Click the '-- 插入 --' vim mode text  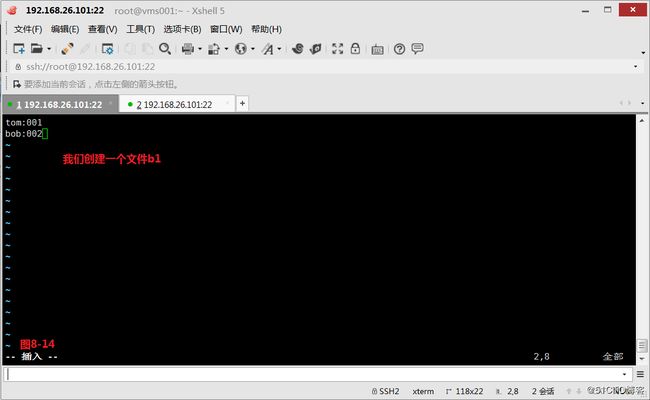[32, 357]
